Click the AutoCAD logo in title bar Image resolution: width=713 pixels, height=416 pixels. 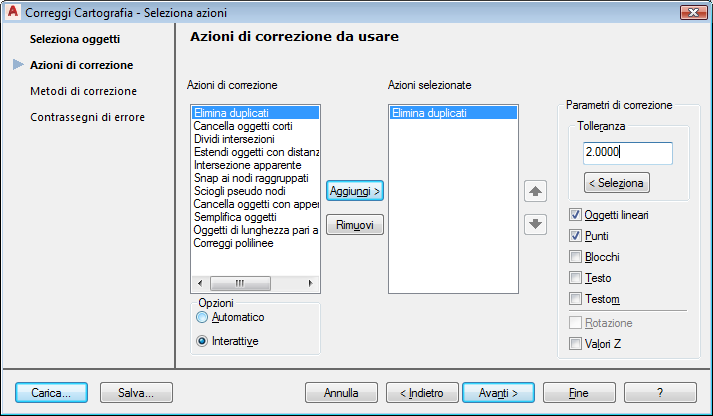13,12
